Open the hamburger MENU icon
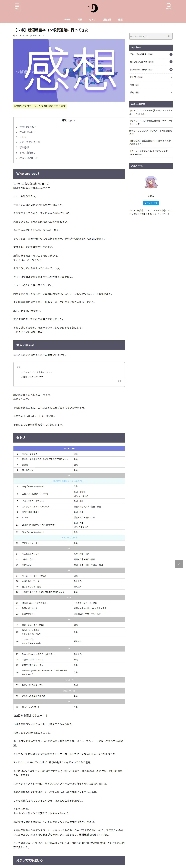The height and width of the screenshot is (868, 186). (x=17, y=6)
